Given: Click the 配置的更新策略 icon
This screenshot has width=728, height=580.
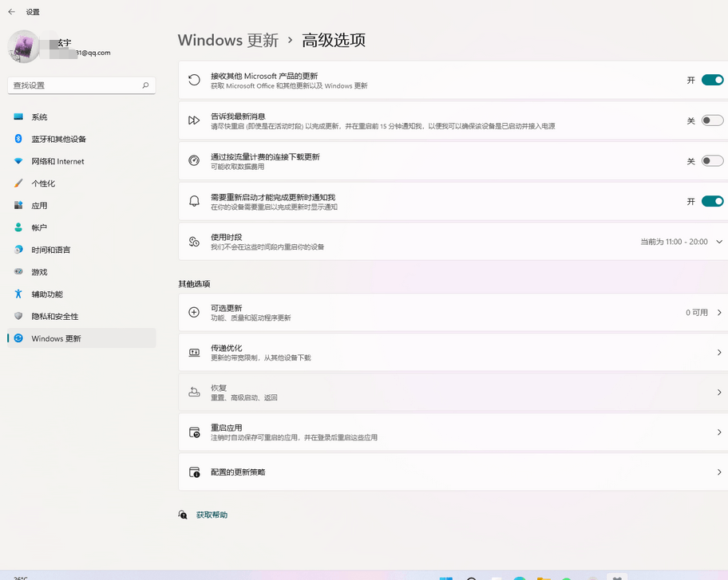Looking at the screenshot, I should pyautogui.click(x=194, y=472).
